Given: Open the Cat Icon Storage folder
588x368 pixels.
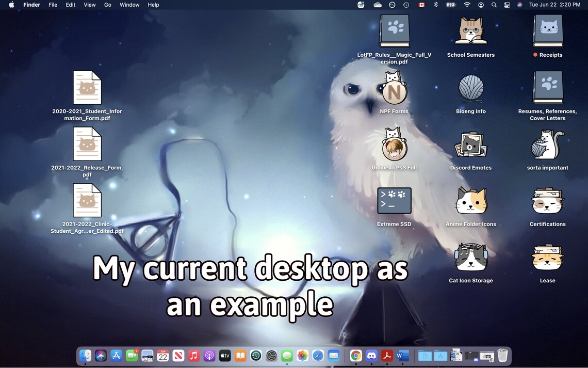Looking at the screenshot, I should 470,257.
